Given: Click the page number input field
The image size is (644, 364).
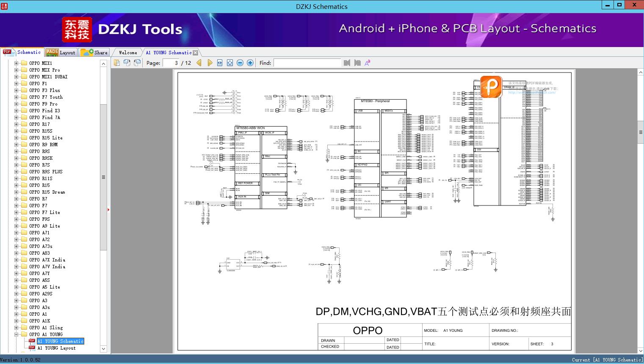Looking at the screenshot, I should (x=171, y=63).
